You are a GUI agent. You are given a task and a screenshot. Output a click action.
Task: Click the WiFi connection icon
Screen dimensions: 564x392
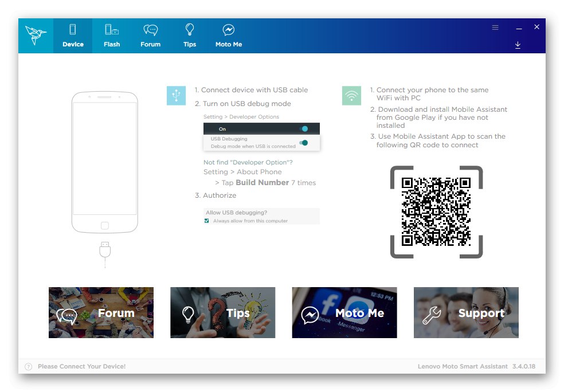tap(351, 96)
